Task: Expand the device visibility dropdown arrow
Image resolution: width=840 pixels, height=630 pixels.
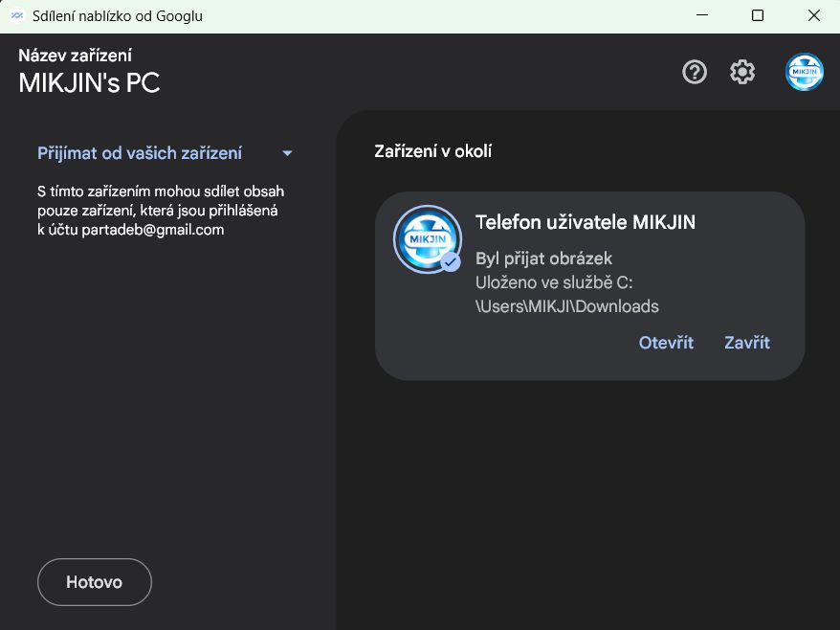Action: point(287,153)
